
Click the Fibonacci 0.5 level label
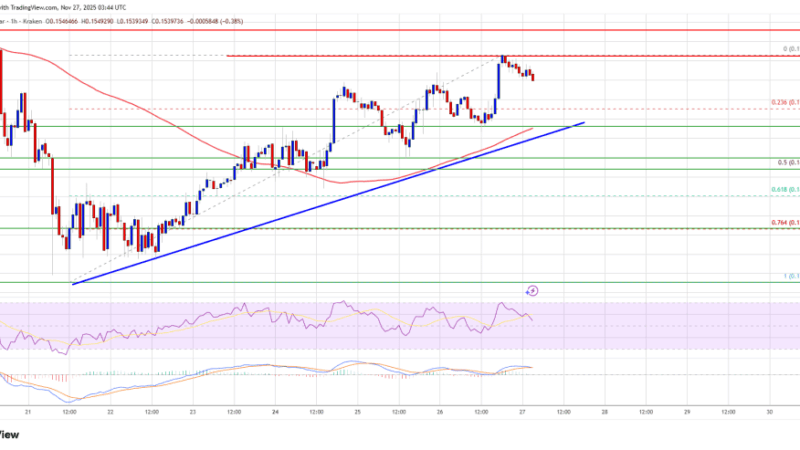point(789,163)
